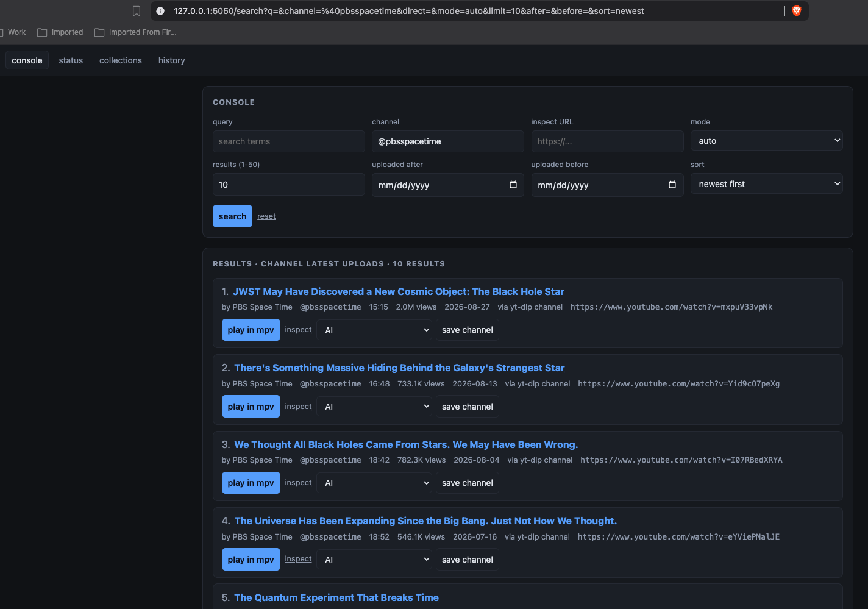Expand AI dropdown for Strangest Star result

[374, 407]
